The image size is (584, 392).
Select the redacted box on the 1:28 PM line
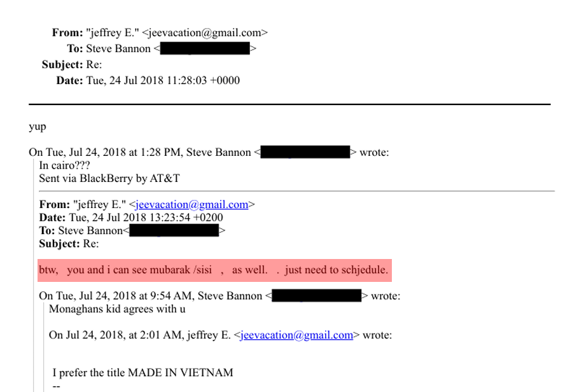tap(305, 152)
